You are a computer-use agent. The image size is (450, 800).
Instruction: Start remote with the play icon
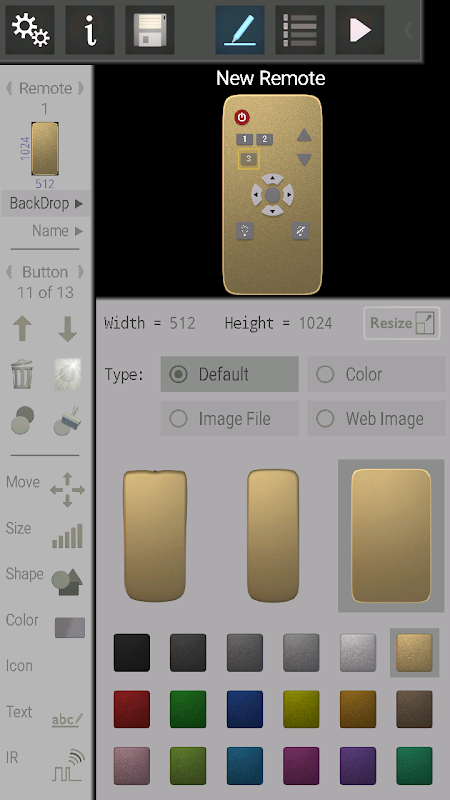360,30
